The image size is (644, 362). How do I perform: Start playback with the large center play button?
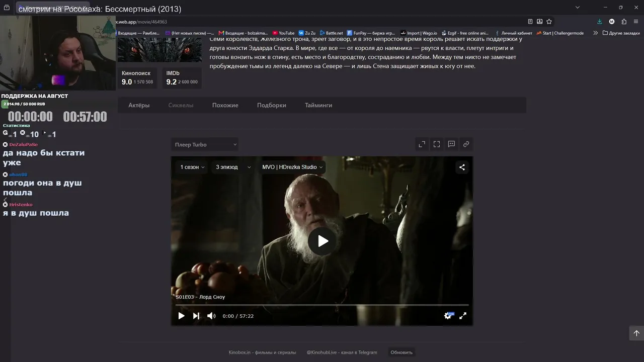pyautogui.click(x=322, y=241)
